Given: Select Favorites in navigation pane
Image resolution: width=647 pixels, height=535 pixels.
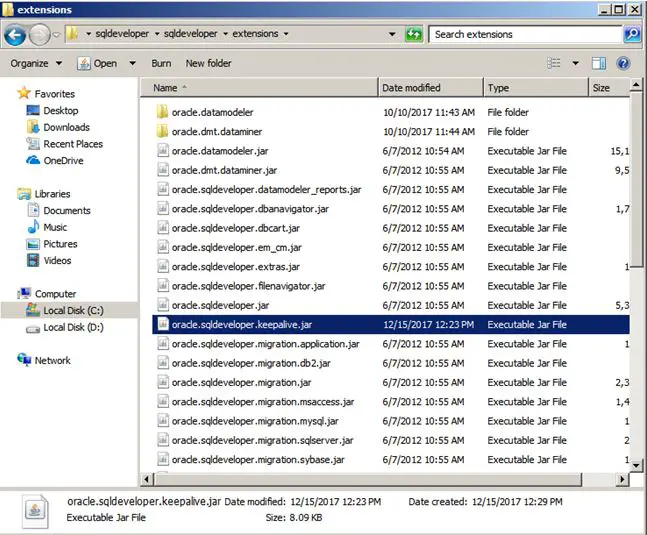Looking at the screenshot, I should point(46,94).
